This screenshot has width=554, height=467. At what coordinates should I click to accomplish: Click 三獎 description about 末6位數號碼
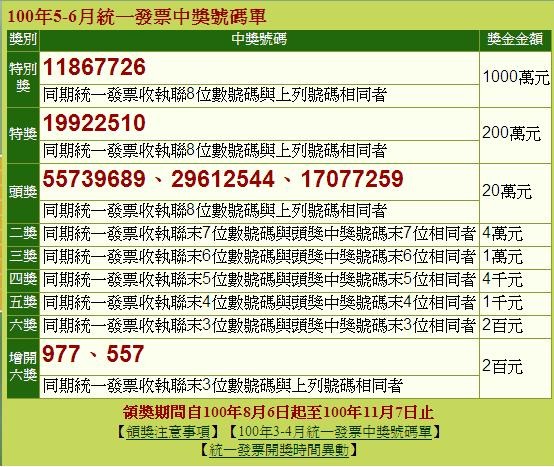pos(259,257)
